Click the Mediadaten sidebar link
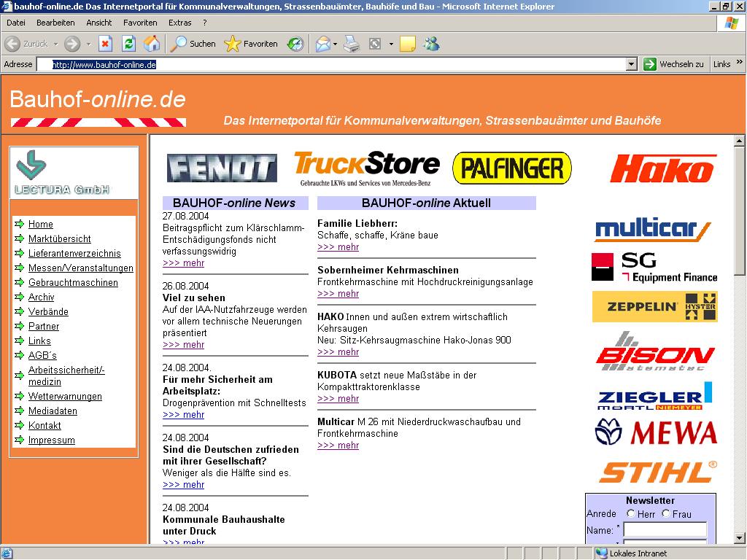This screenshot has width=747, height=560. pos(53,411)
